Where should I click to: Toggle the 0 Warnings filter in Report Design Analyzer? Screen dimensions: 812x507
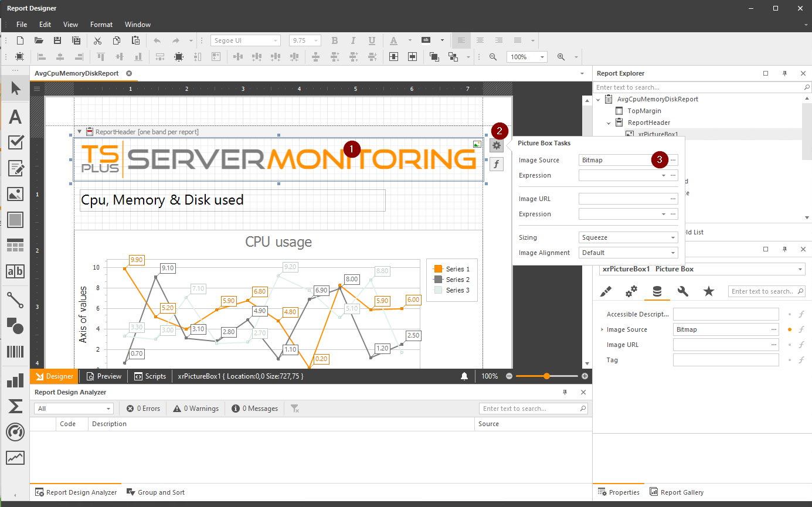point(195,408)
